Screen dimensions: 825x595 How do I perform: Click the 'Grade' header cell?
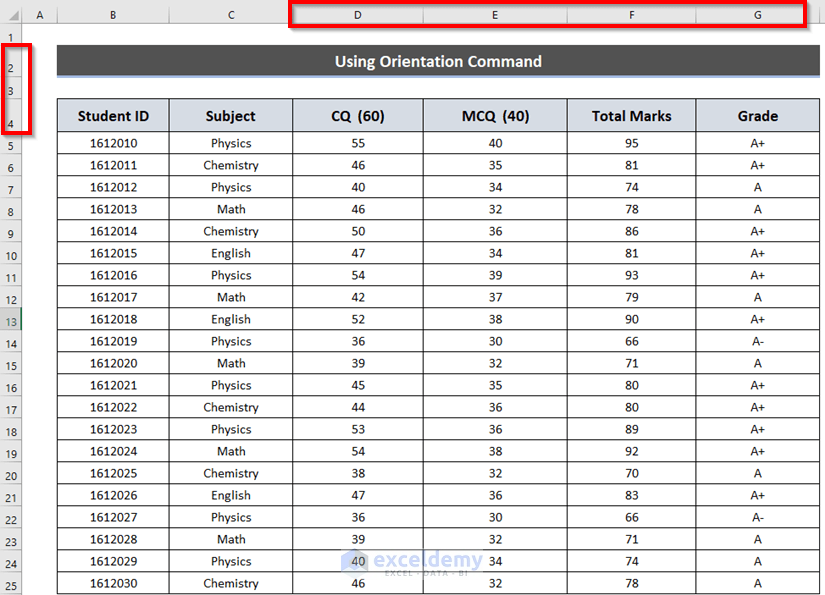758,116
